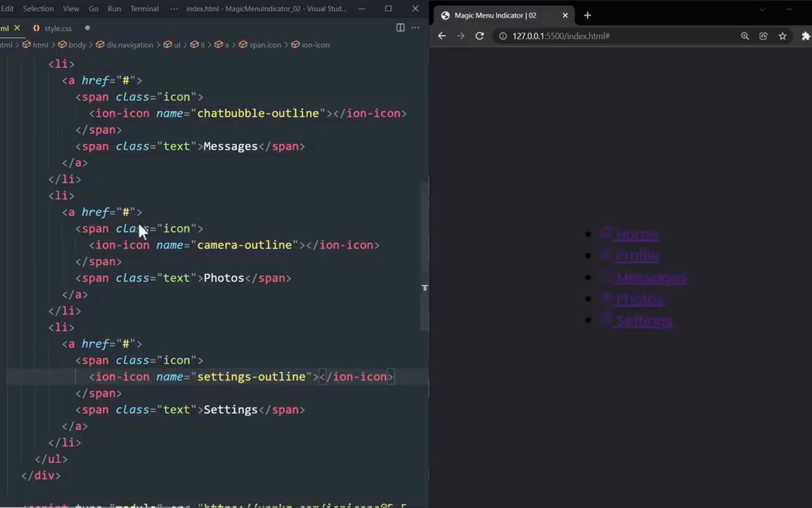This screenshot has width=812, height=508.
Task: Open the zoom magnifier icon in address bar
Action: click(745, 36)
